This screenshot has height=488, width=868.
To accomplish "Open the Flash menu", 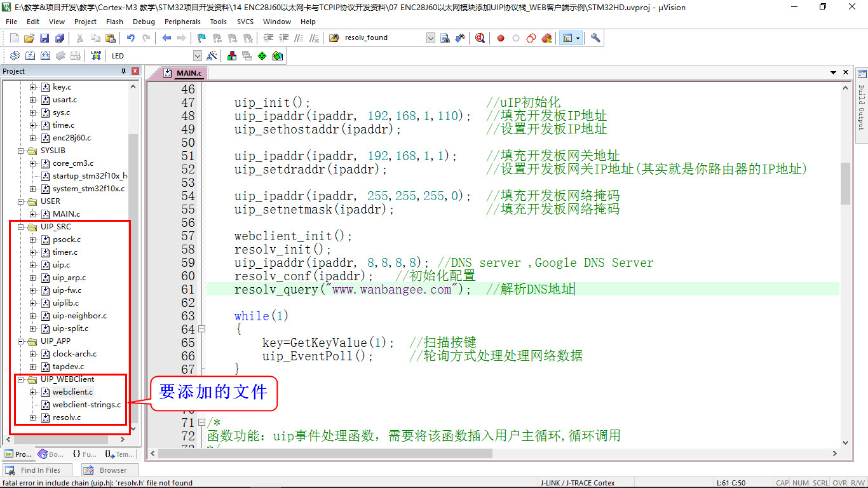I will (x=115, y=22).
